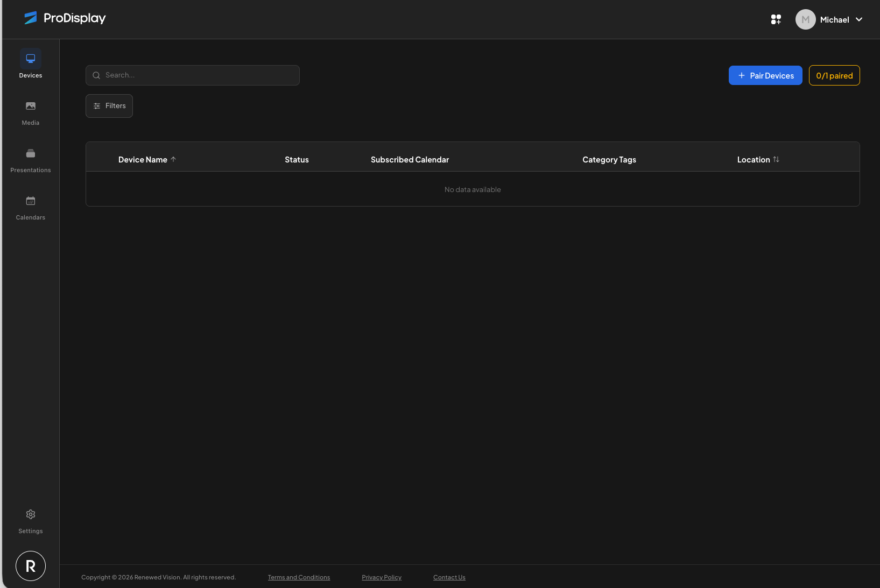
Task: Go to Presentations
Action: click(31, 160)
